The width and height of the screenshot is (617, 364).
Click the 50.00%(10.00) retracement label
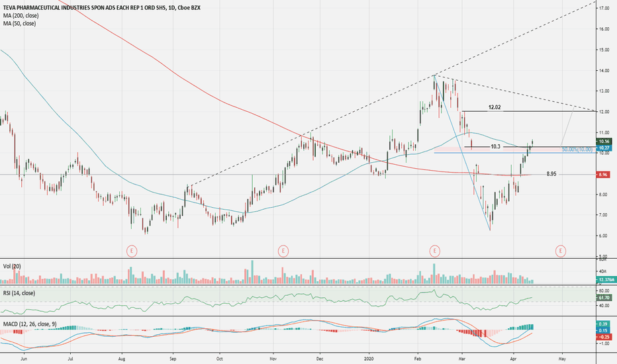[x=577, y=150]
